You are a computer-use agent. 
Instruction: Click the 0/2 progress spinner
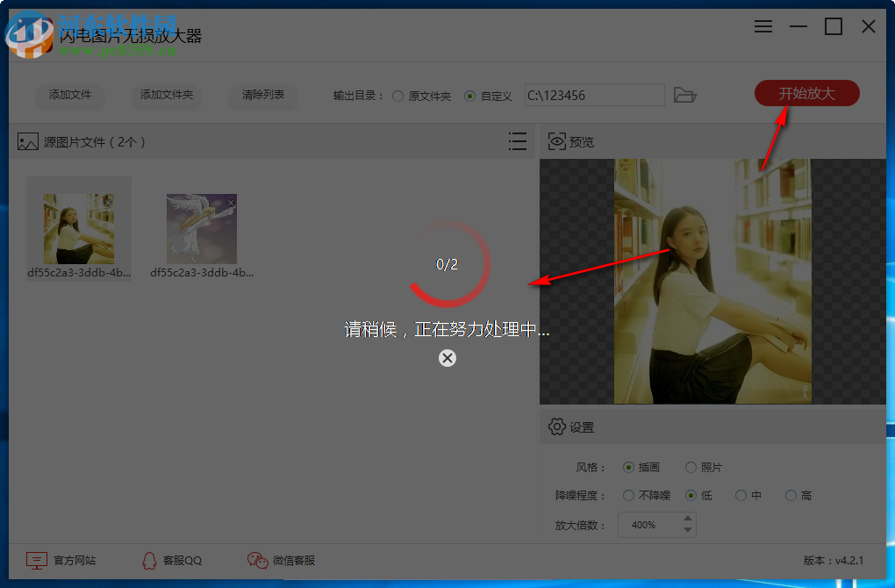(447, 264)
